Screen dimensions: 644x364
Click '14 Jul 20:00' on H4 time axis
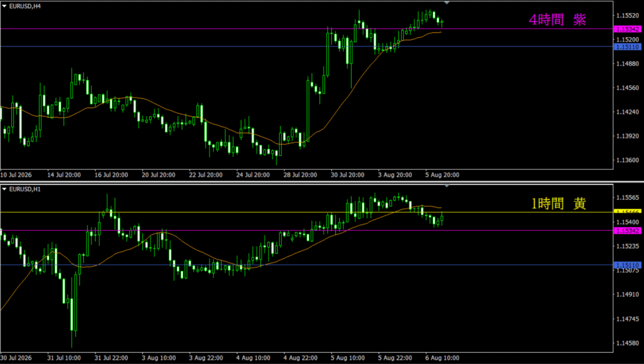coord(64,175)
